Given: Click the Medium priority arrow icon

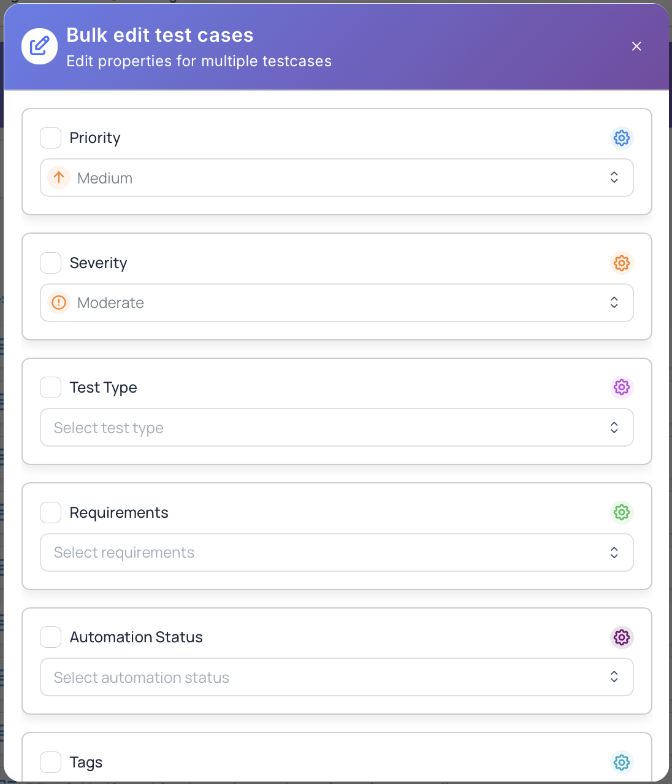Looking at the screenshot, I should tap(58, 177).
